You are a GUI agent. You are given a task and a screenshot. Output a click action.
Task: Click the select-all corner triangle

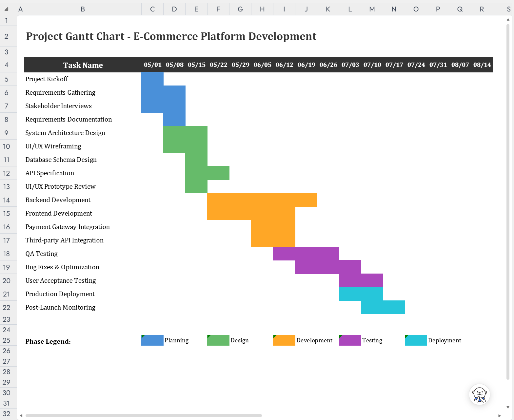point(6,9)
